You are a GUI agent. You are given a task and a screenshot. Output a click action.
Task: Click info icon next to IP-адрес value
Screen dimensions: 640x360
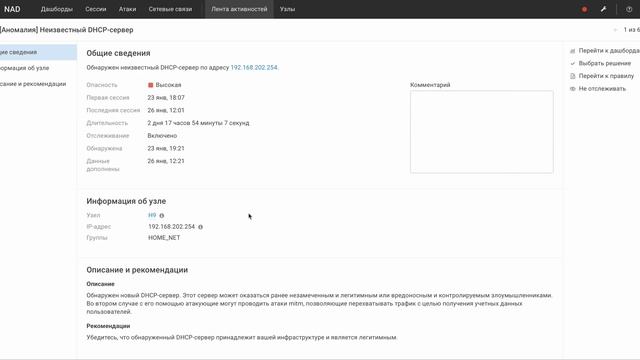(x=200, y=227)
